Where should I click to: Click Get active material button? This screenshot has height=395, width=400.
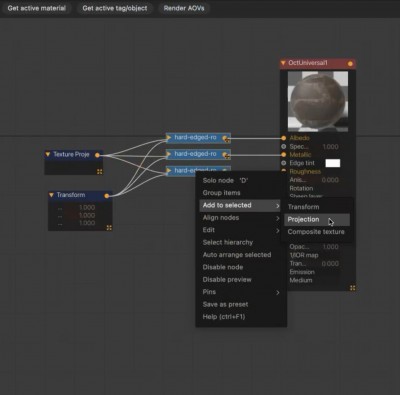point(37,8)
